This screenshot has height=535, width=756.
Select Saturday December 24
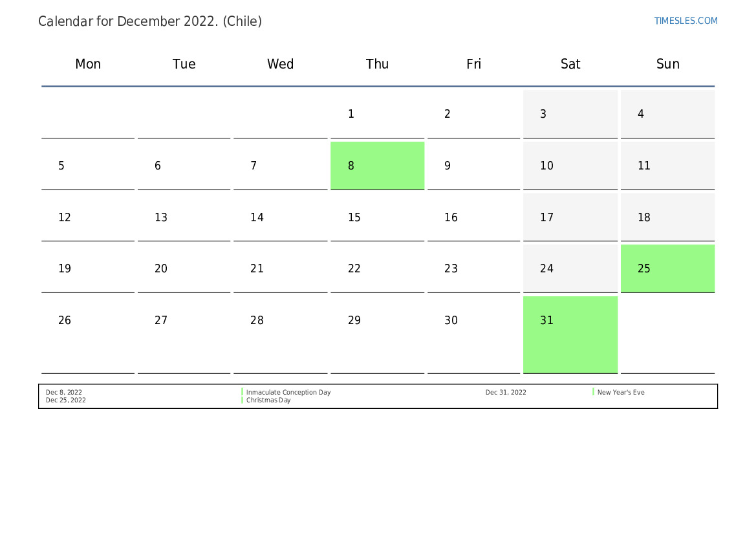[570, 268]
